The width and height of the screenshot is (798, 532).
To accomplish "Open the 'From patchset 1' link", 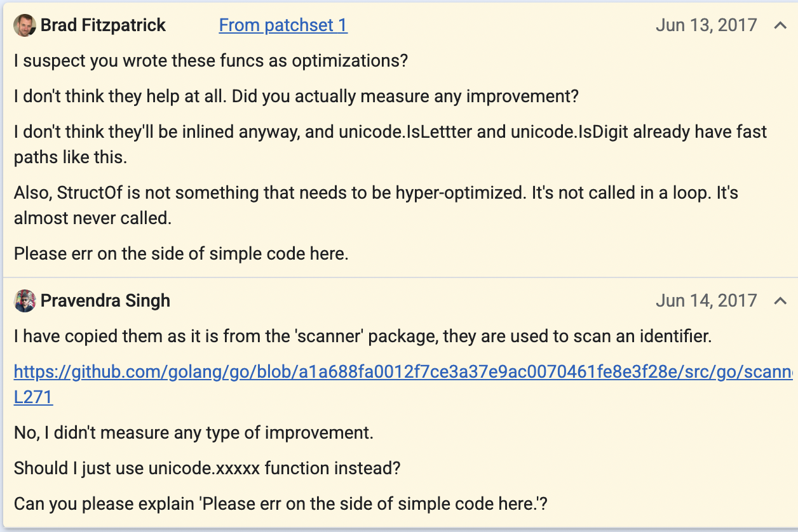I will 283,25.
